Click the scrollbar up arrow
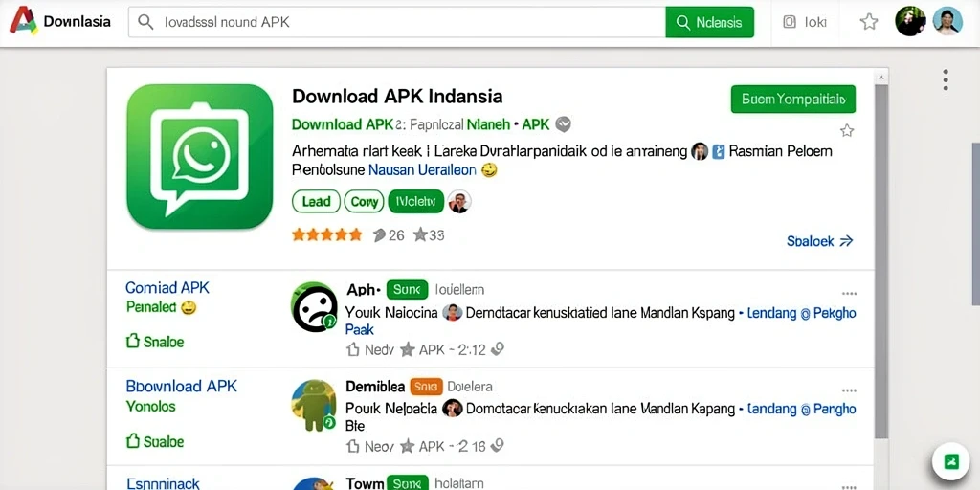This screenshot has width=980, height=490. coord(880,77)
